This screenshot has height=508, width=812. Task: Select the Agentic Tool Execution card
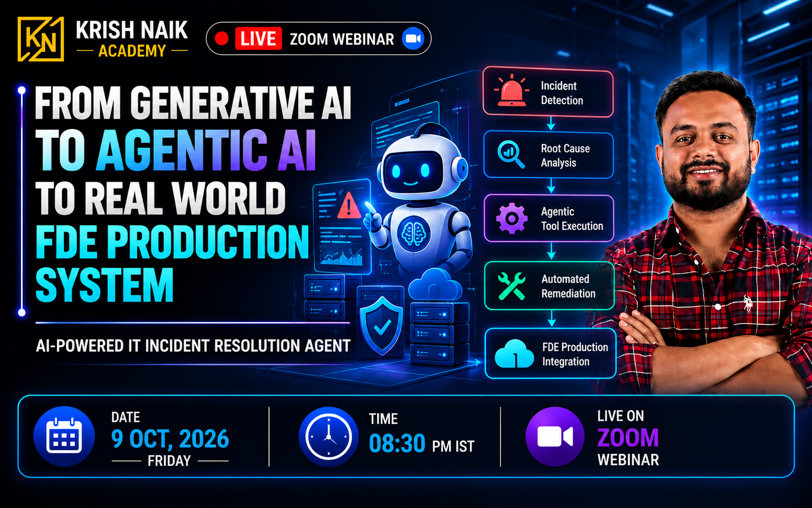(x=549, y=219)
